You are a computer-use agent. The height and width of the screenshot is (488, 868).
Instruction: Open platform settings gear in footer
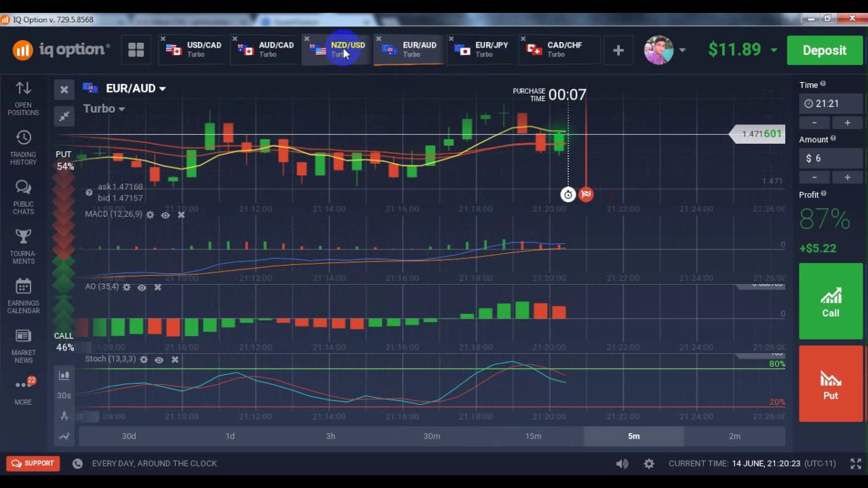pos(649,464)
